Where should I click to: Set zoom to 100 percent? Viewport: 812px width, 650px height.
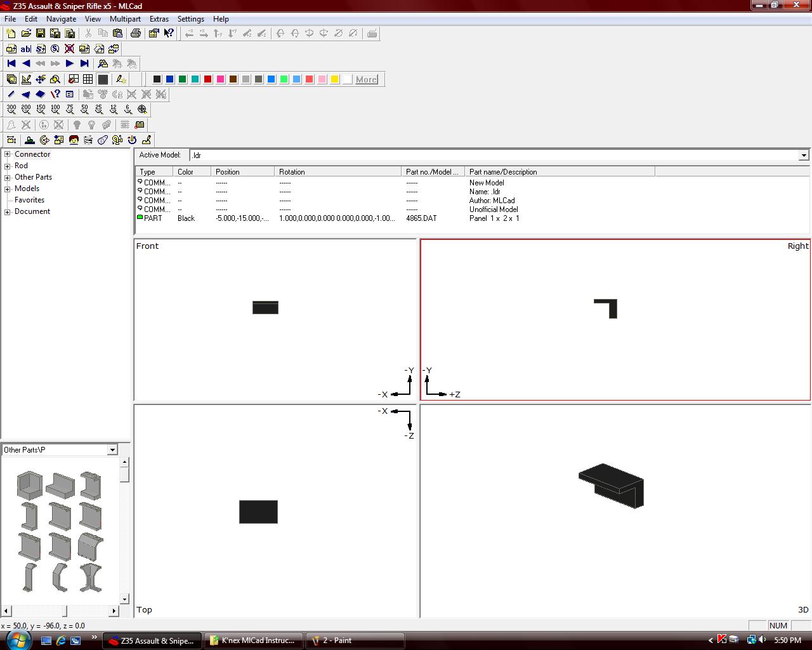55,109
